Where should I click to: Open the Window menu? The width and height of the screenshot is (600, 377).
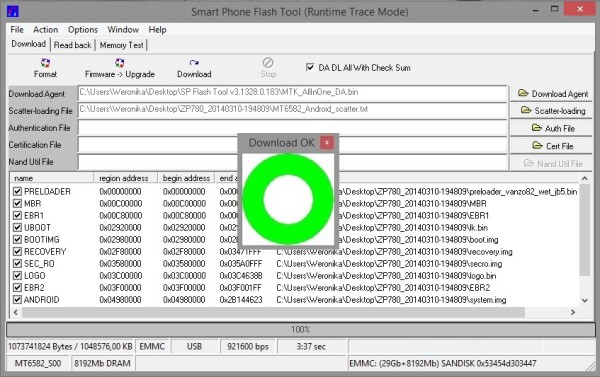click(x=123, y=29)
